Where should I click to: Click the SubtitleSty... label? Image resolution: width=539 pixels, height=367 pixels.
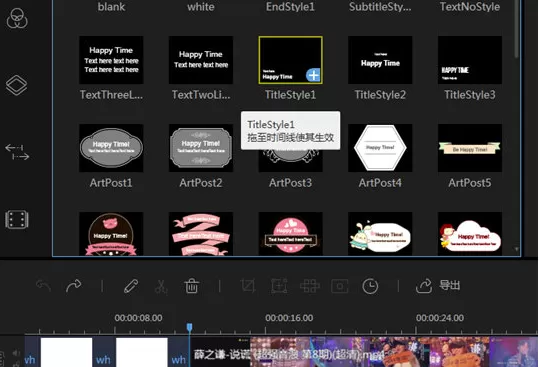380,7
